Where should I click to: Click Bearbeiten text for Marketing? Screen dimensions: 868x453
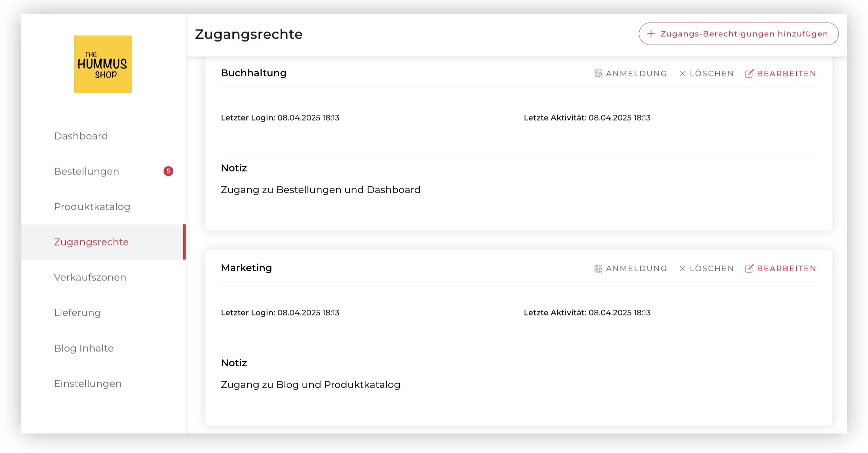click(x=786, y=269)
